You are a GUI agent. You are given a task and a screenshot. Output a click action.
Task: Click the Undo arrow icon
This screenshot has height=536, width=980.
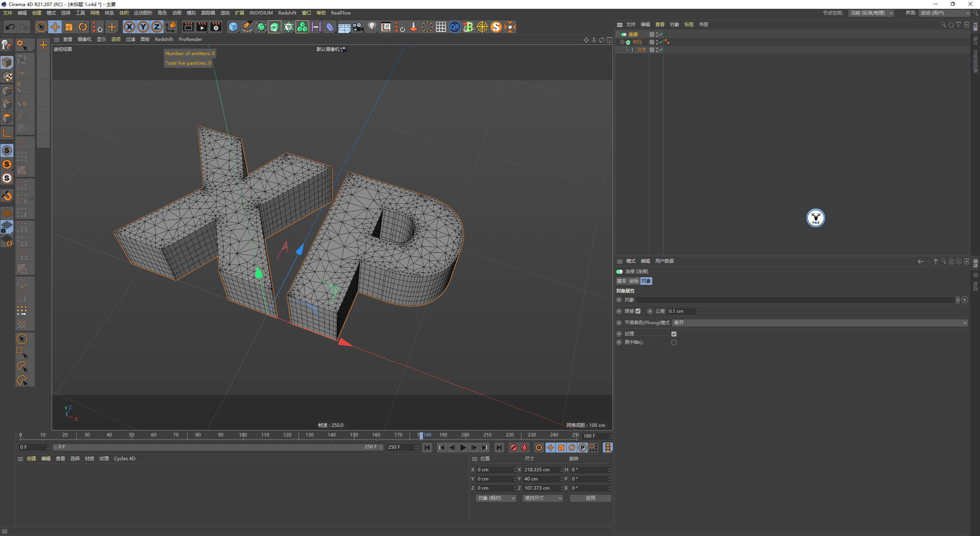tap(10, 27)
